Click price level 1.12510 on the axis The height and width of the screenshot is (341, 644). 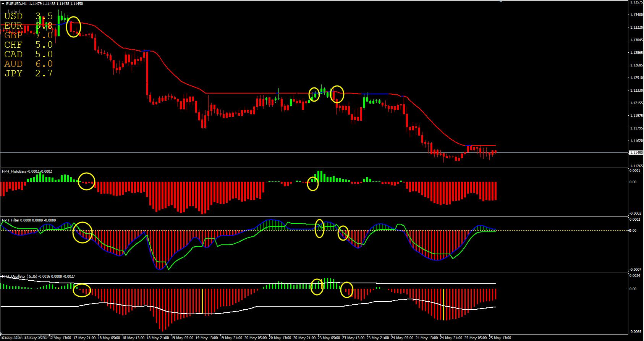[x=636, y=78]
